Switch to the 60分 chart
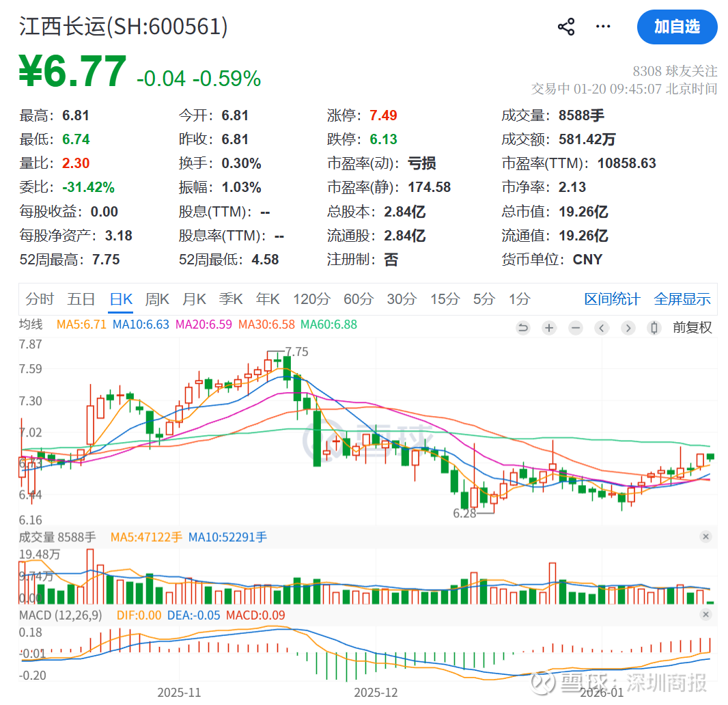The width and height of the screenshot is (728, 705). (359, 299)
